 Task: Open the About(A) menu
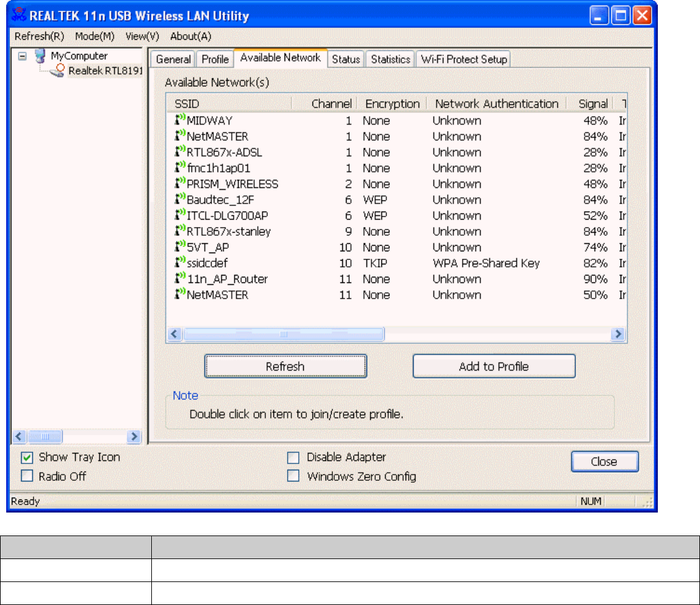click(x=190, y=36)
